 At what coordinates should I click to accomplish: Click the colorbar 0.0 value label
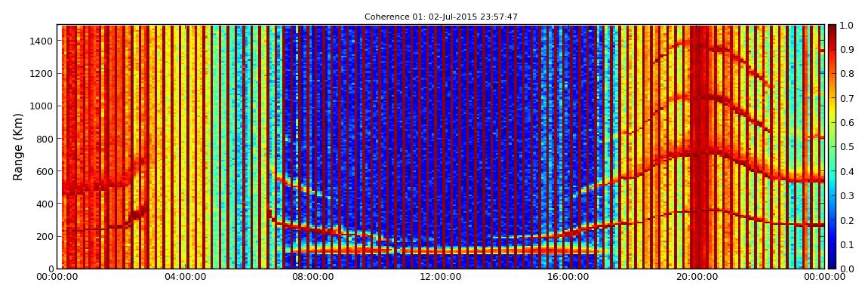click(x=846, y=269)
